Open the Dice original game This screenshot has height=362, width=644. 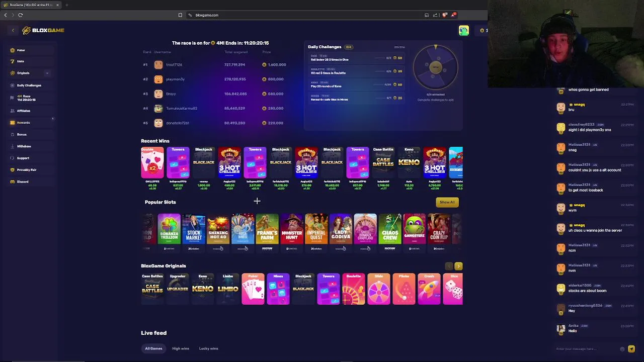coord(453,289)
